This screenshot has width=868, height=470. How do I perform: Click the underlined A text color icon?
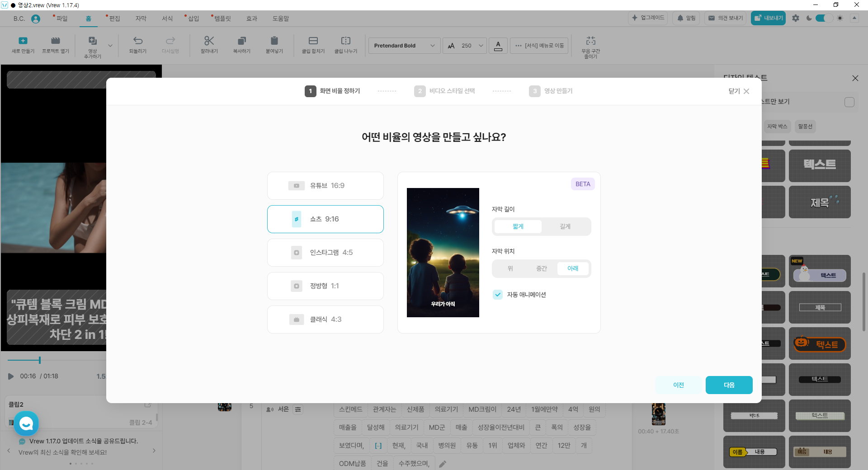pos(498,46)
